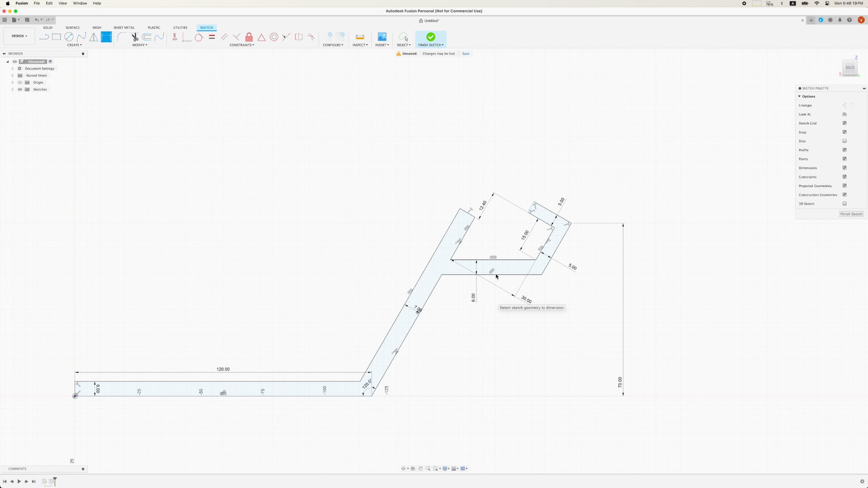Screen dimensions: 868x488
Task: Enable the Slice checkbox
Action: (844, 141)
